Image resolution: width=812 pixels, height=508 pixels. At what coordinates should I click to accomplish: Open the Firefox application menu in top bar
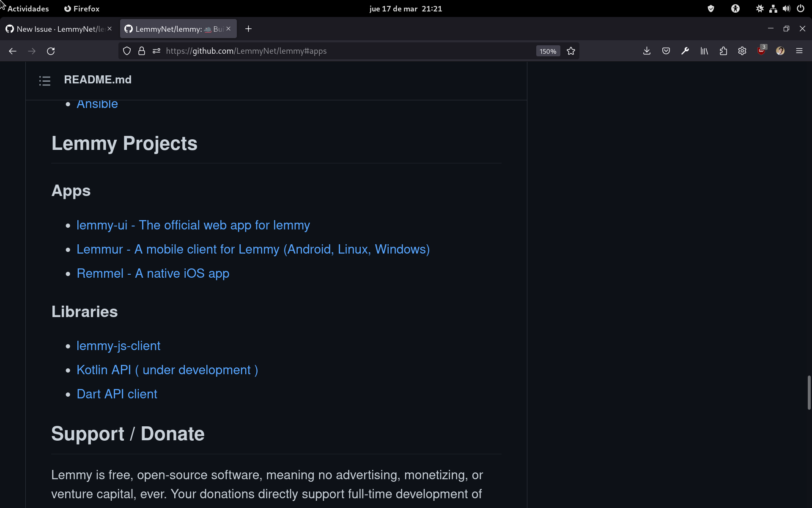82,8
